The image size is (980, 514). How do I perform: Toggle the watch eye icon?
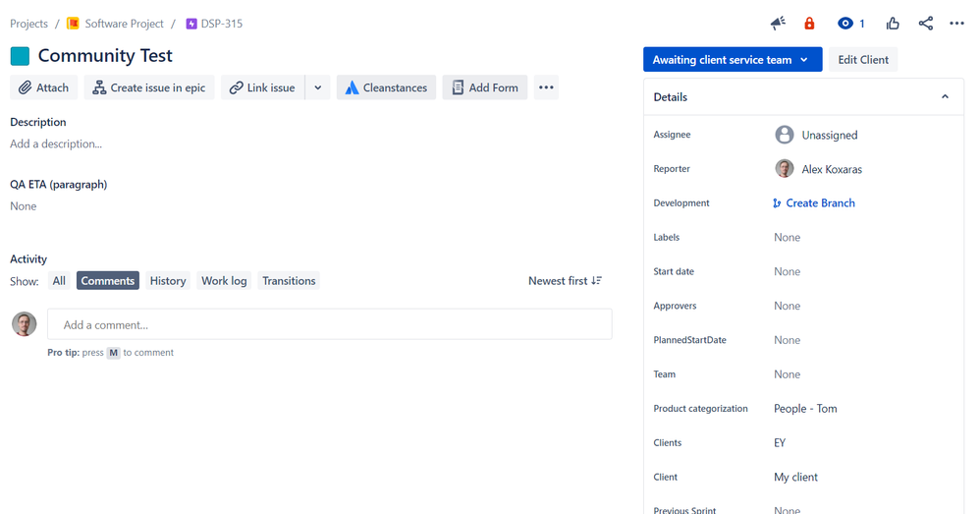coord(845,24)
